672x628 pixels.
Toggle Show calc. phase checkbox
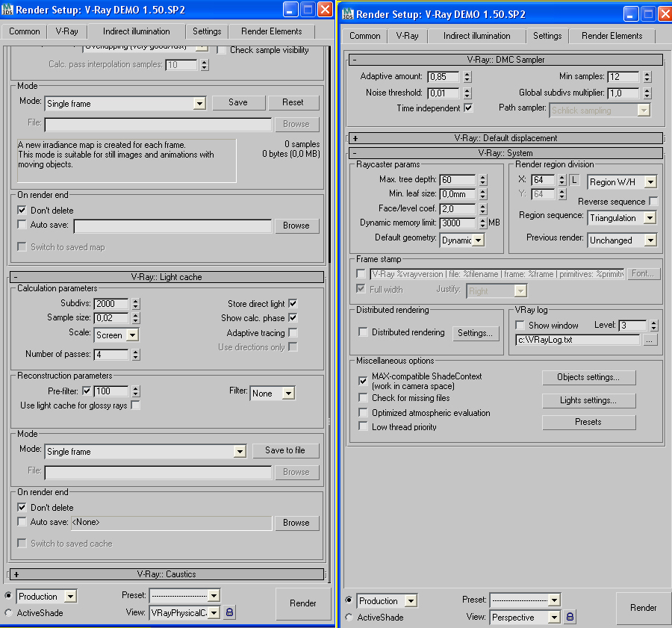pos(293,317)
